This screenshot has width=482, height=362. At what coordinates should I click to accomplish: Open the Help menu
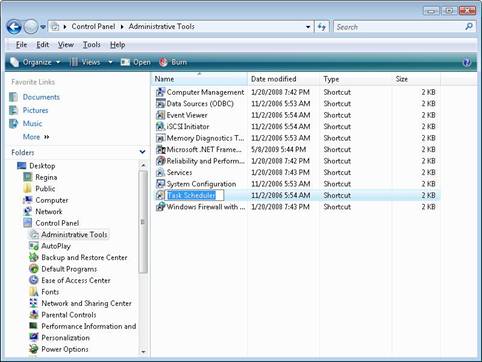(x=118, y=45)
